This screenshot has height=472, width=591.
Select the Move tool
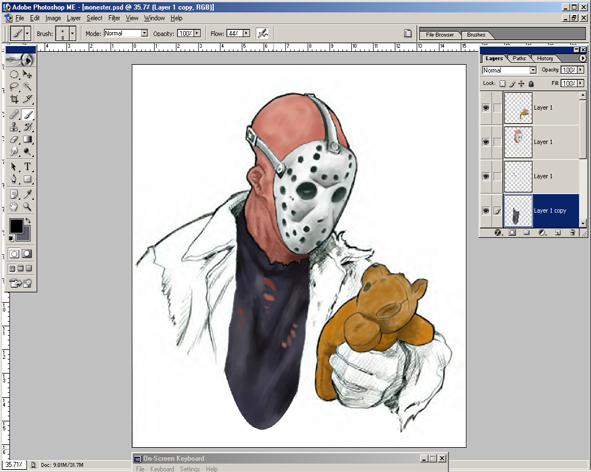(27, 74)
